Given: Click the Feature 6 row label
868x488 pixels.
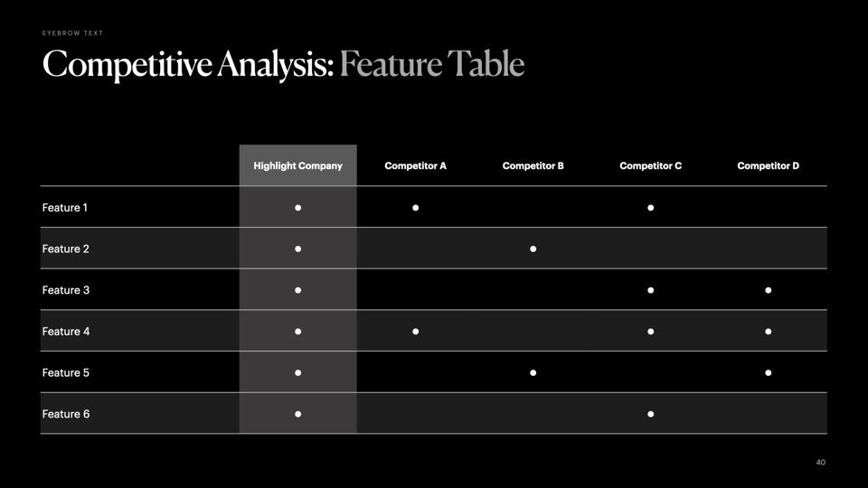Looking at the screenshot, I should 65,414.
